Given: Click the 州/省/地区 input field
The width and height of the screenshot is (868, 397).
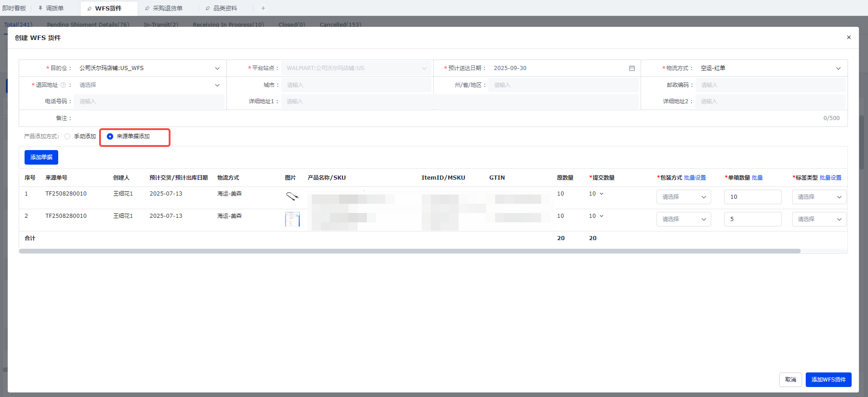Looking at the screenshot, I should click(x=564, y=85).
